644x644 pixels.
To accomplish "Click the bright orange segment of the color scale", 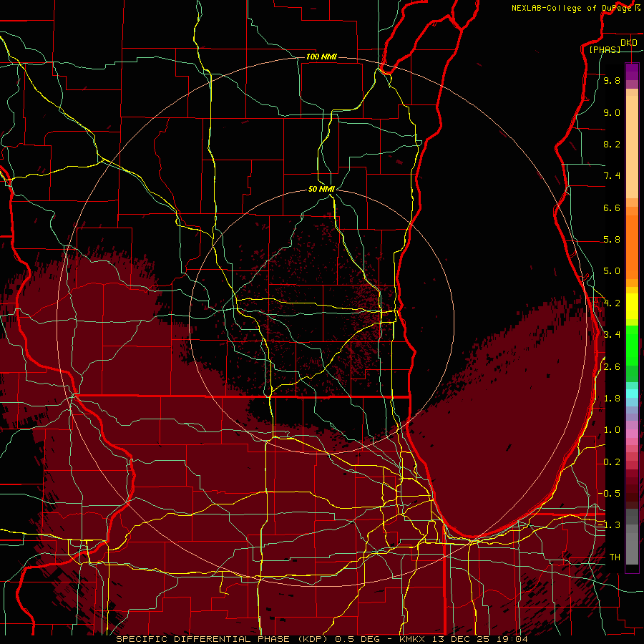I will [632, 248].
